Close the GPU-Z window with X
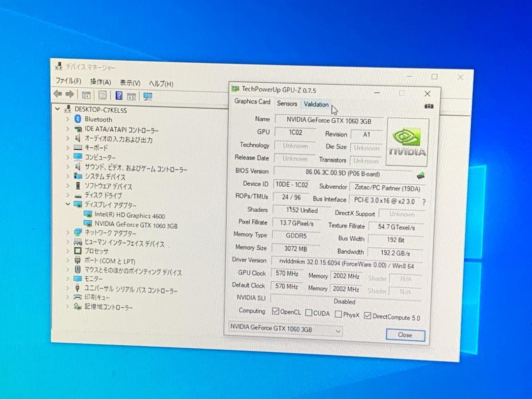The height and width of the screenshot is (399, 532). point(427,94)
